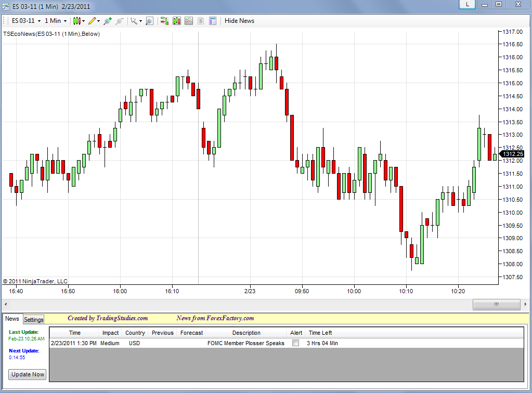The width and height of the screenshot is (532, 393).
Task: Click the '0:14:55' next update countdown
Action: (17, 358)
